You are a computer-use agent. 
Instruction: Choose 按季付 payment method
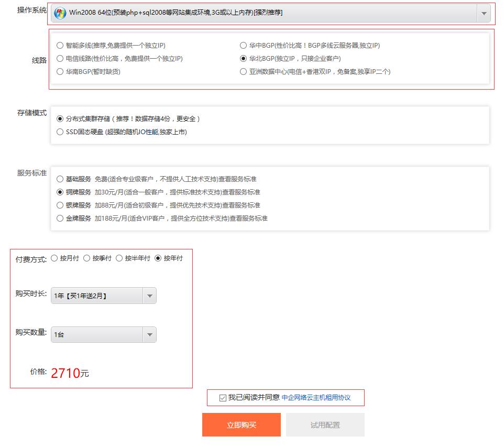pos(87,258)
